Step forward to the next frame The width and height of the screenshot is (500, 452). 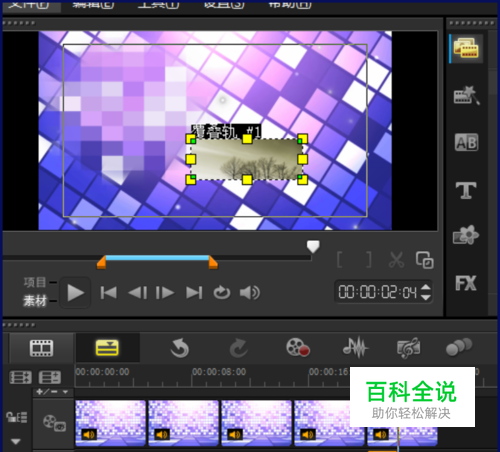click(165, 293)
